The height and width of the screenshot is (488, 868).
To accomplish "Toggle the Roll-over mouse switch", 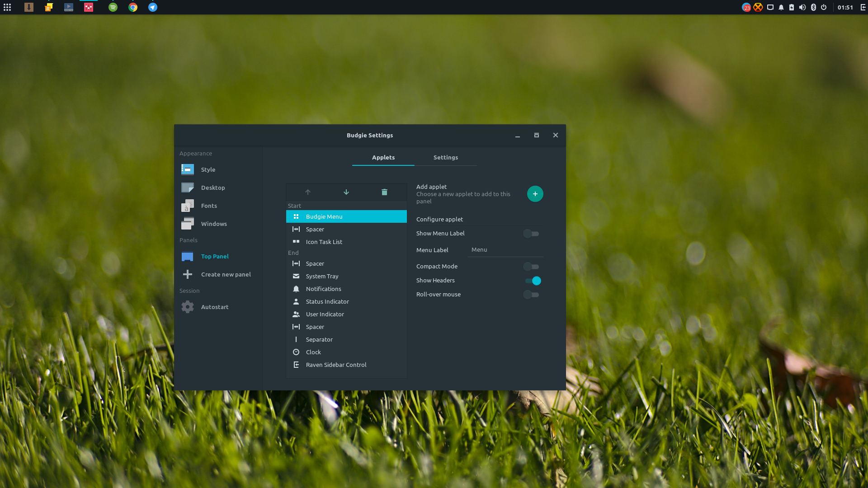I will pos(531,295).
